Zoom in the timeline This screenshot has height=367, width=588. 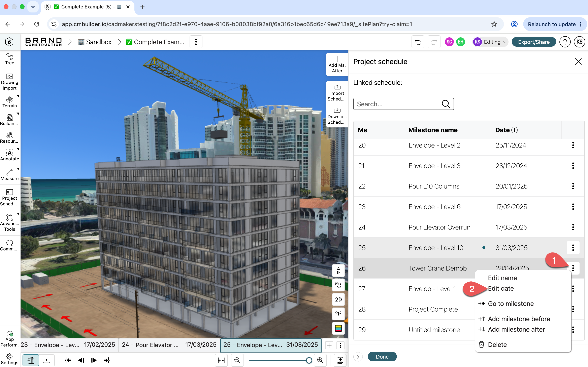320,360
